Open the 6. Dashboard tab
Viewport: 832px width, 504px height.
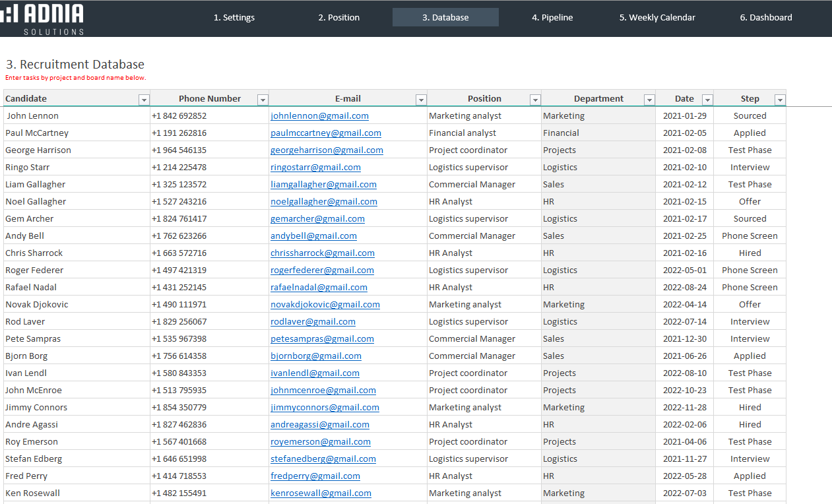766,18
